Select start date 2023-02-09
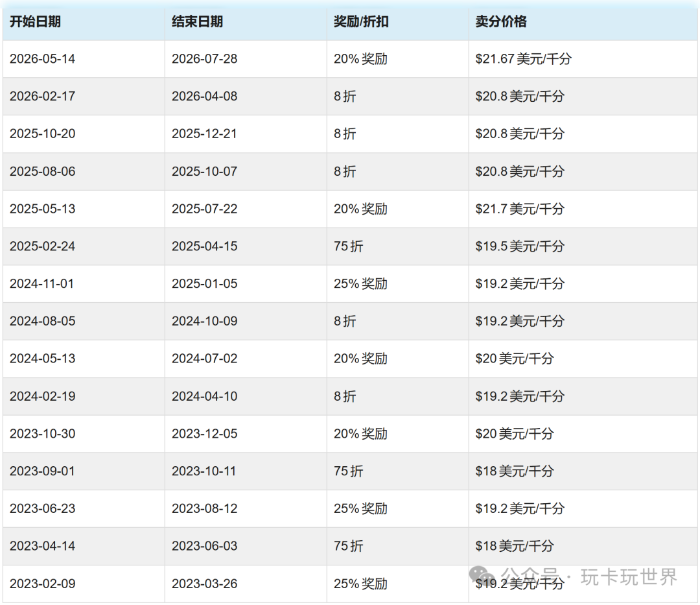Viewport: 700px width, 605px height. 42,584
